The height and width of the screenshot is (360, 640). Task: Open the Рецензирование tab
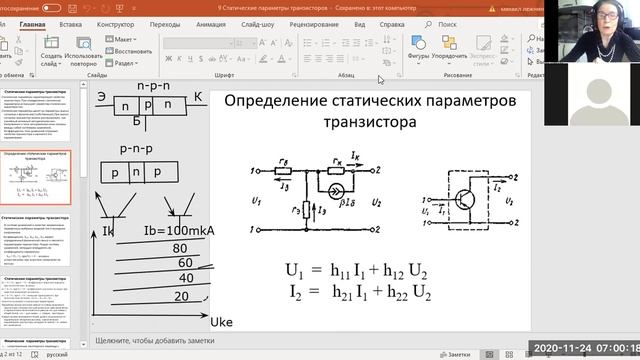314,24
